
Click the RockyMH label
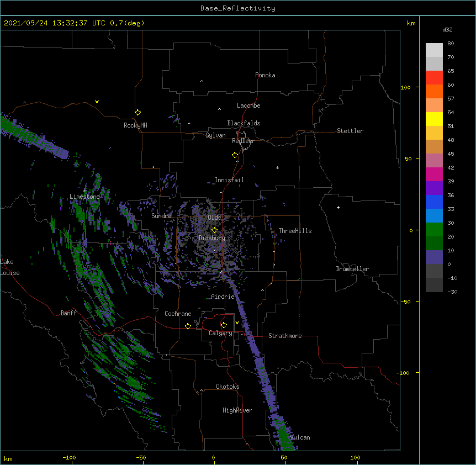(135, 125)
